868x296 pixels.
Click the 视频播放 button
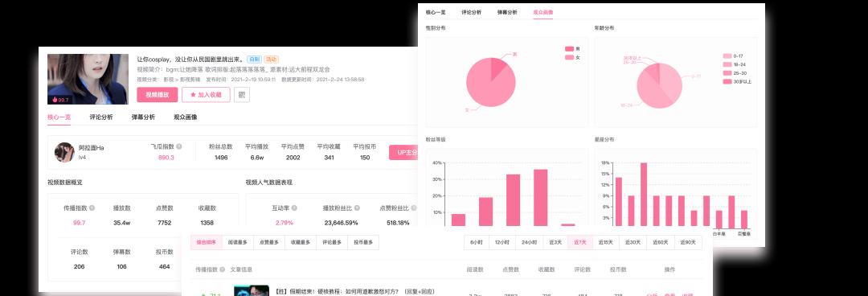point(158,95)
